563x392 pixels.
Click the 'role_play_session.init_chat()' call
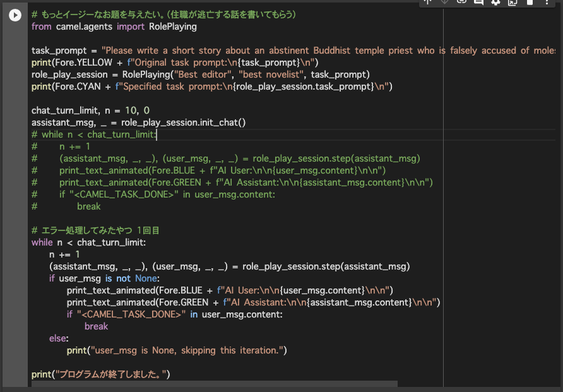[x=184, y=122]
